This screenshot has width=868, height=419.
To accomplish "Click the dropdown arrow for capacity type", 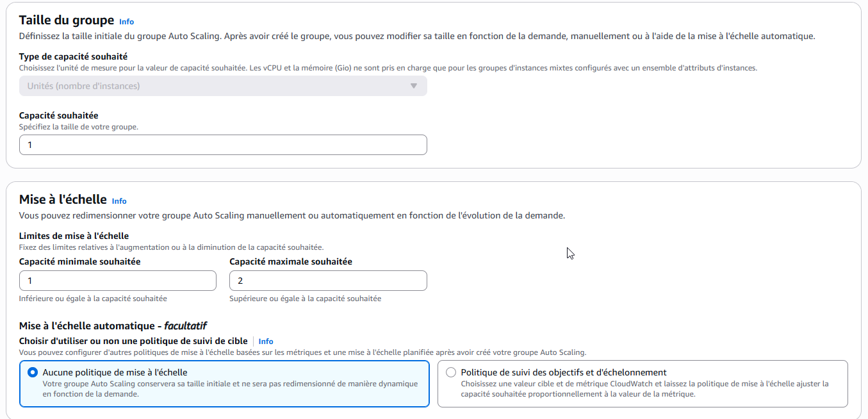I will pos(414,86).
